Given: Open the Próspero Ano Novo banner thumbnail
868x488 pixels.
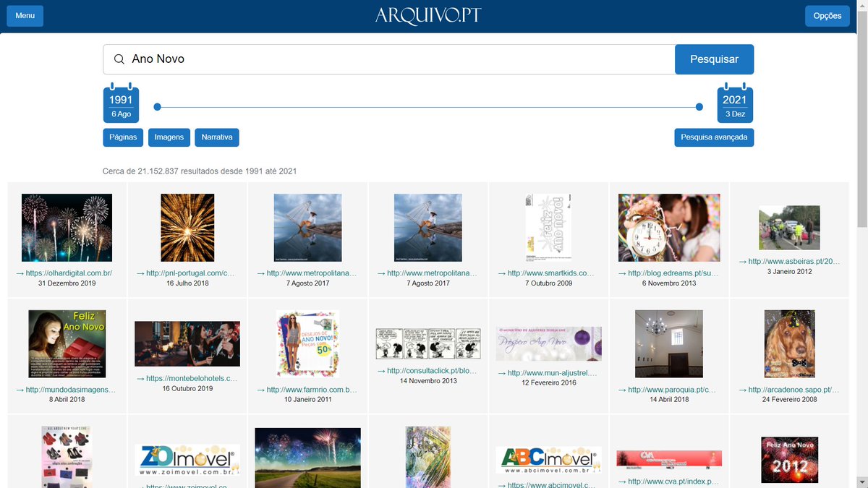Looking at the screenshot, I should [x=548, y=344].
